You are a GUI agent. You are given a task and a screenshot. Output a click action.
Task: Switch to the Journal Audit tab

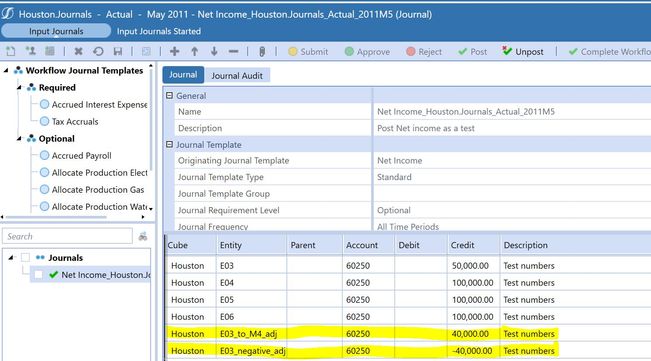[237, 76]
